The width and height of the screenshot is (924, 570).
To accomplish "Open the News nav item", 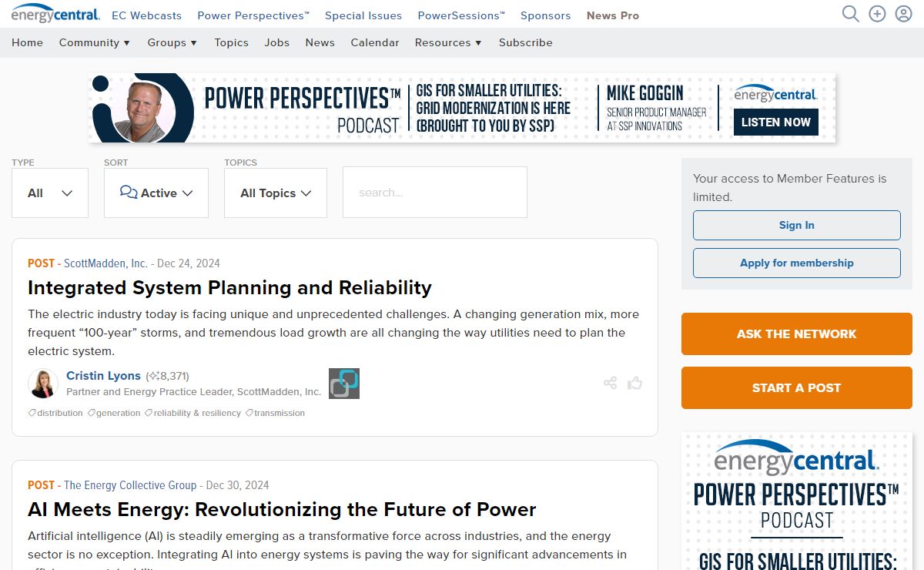I will click(320, 42).
